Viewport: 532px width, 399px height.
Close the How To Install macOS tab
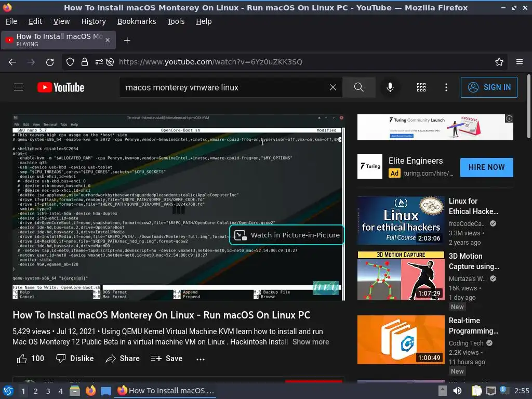(x=108, y=40)
